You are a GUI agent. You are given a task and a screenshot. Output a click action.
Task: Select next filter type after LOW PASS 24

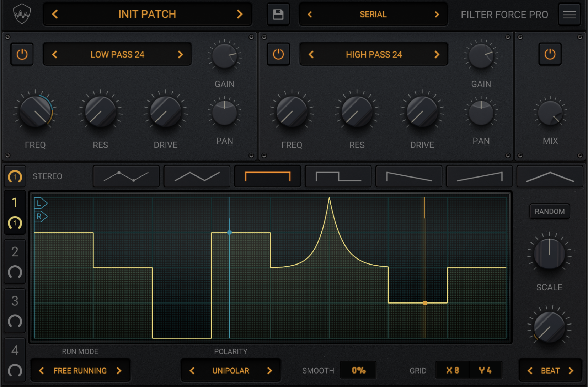click(180, 54)
